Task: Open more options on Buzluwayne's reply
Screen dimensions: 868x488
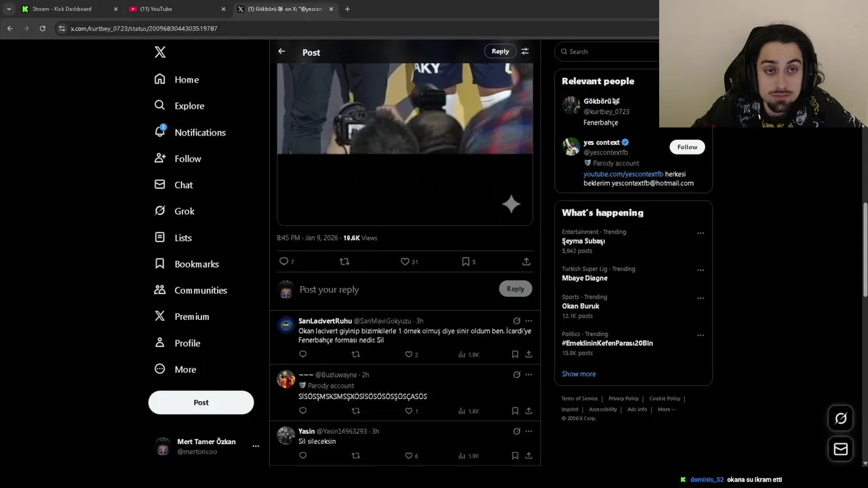Action: point(529,375)
